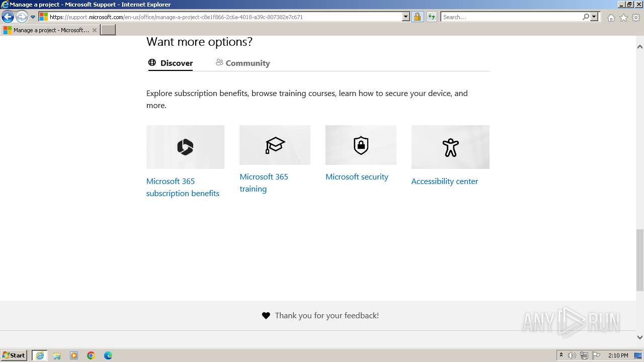Click inside the Search box

coord(511,17)
